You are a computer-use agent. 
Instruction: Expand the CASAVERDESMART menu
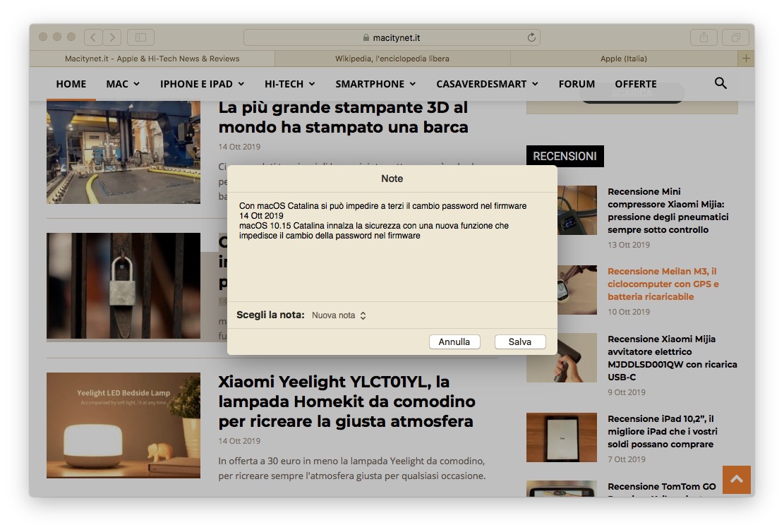pyautogui.click(x=487, y=84)
